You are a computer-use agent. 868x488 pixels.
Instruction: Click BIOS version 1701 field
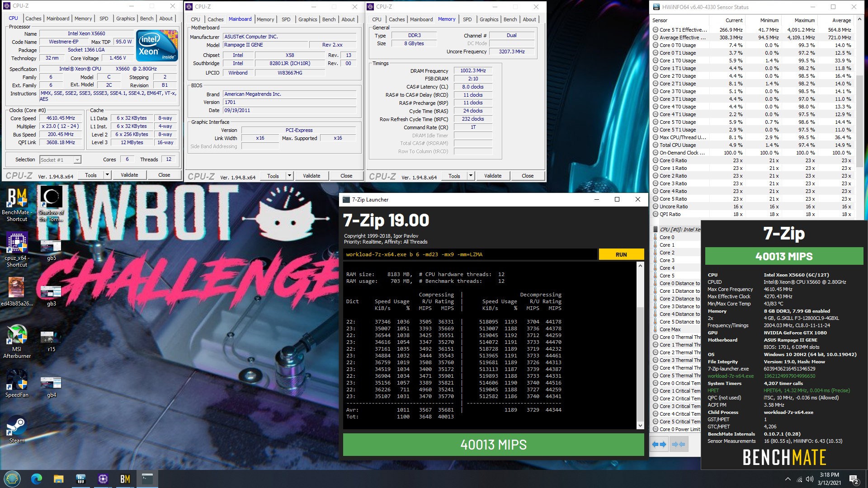[290, 102]
